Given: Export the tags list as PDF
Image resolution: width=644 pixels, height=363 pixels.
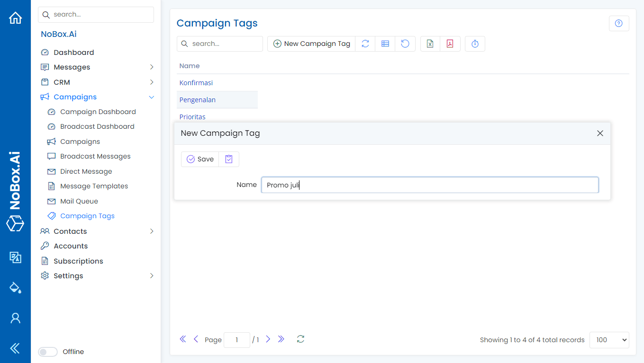Looking at the screenshot, I should point(450,44).
